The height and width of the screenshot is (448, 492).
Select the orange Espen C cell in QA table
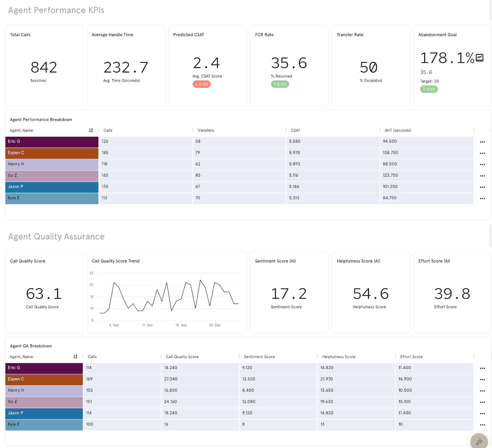[x=44, y=379]
